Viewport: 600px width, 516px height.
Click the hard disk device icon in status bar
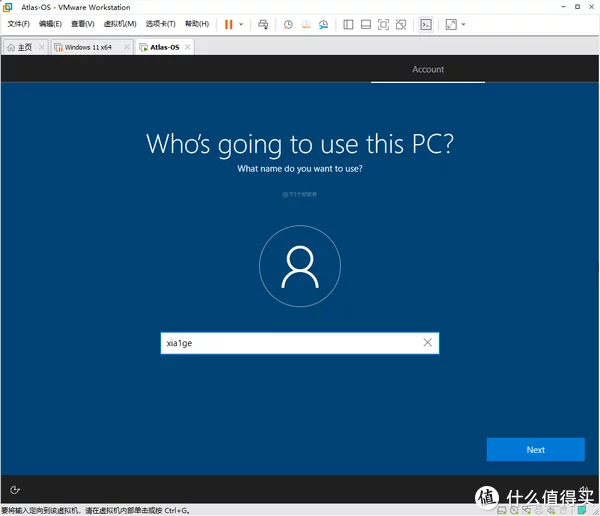click(x=501, y=510)
